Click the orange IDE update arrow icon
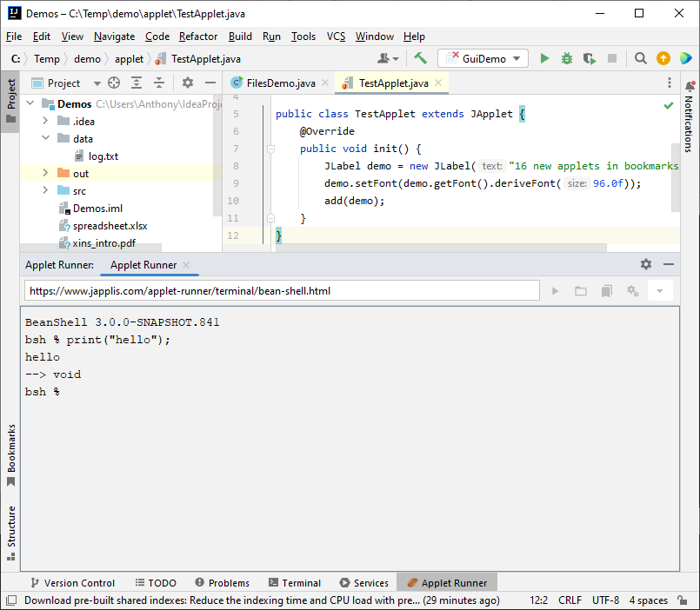700x610 pixels. [663, 58]
